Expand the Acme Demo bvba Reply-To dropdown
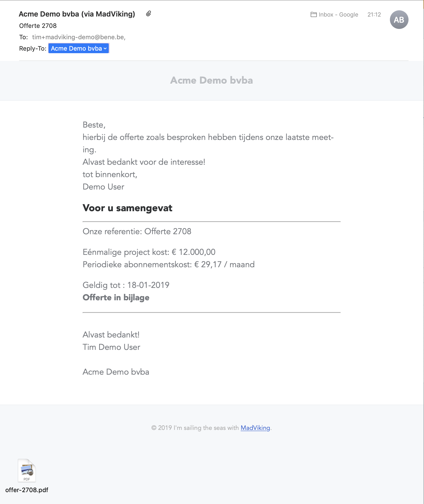The image size is (424, 504). tap(79, 48)
